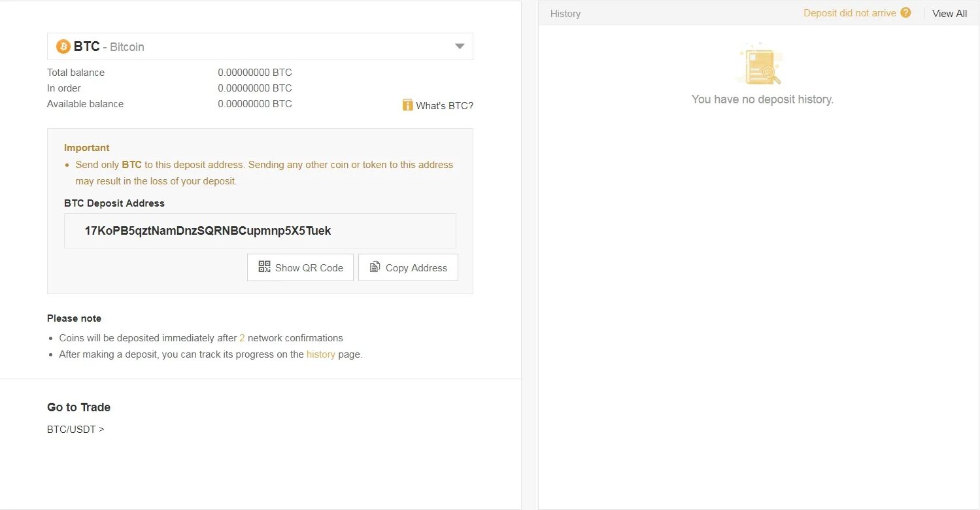Click the What's BTC info icon
The width and height of the screenshot is (980, 510).
pyautogui.click(x=408, y=105)
